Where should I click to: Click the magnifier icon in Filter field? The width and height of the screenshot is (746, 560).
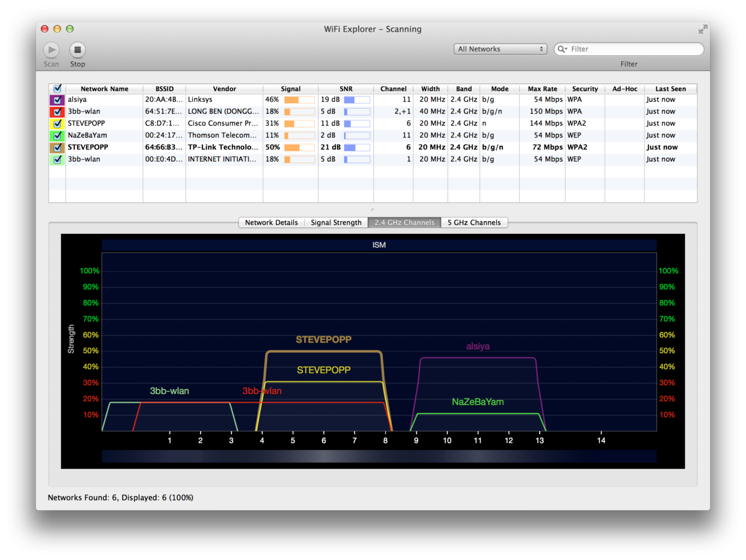562,49
